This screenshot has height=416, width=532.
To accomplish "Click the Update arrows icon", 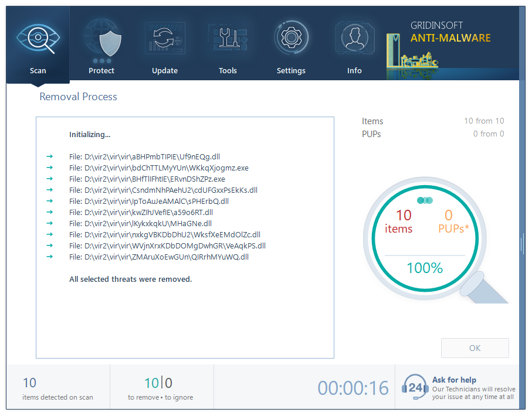I will 165,39.
